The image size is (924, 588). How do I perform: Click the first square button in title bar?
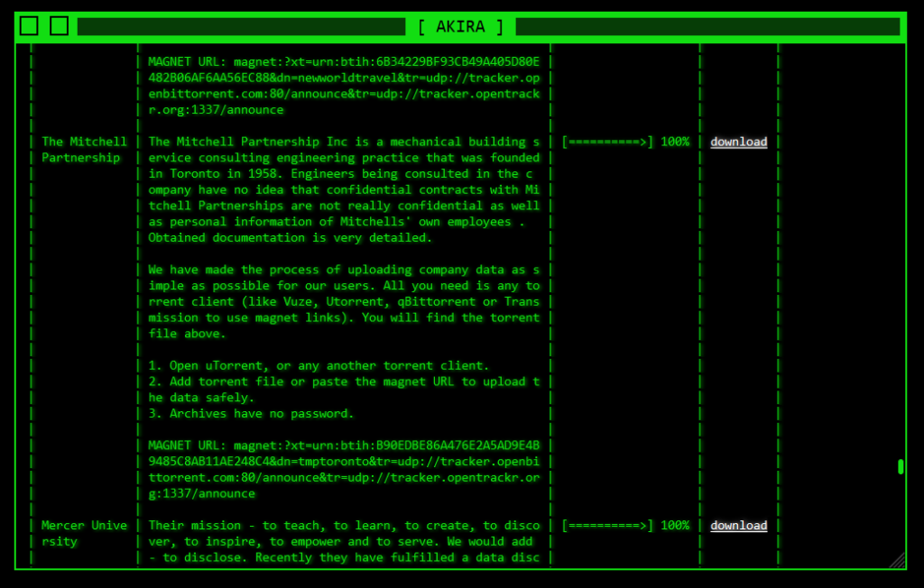coord(29,26)
